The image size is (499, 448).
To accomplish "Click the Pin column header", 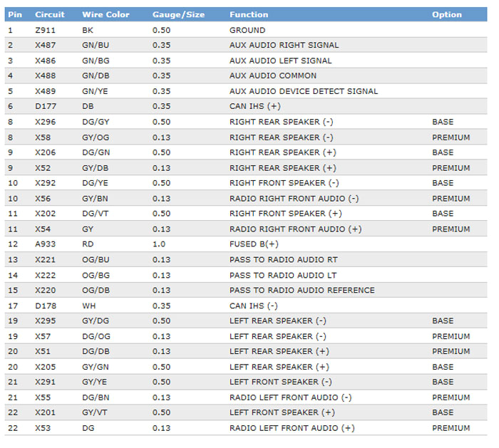I will pos(14,14).
